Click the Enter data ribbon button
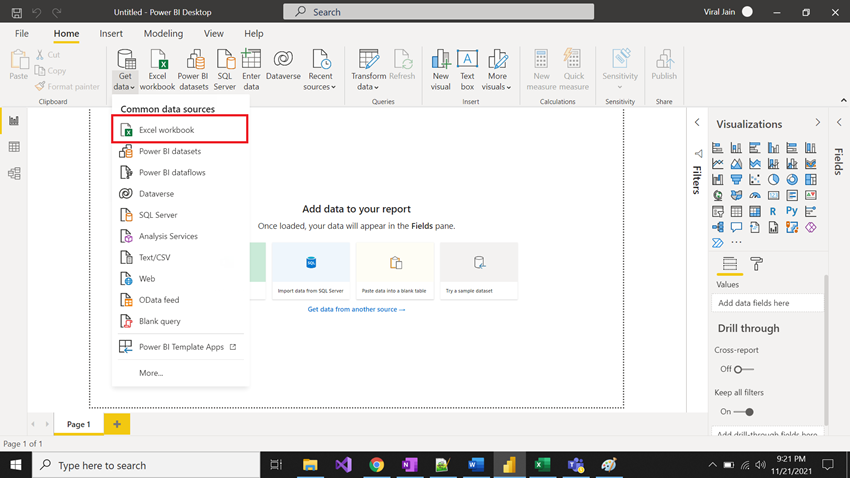The image size is (850, 478). point(251,70)
